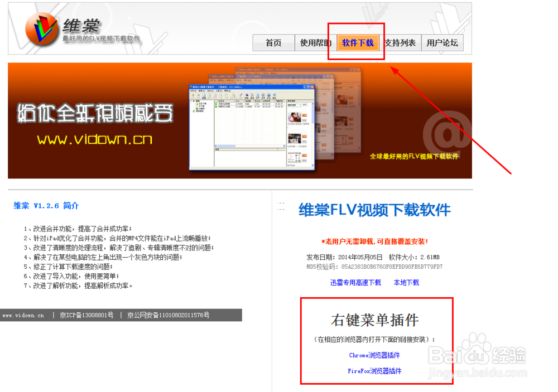The height and width of the screenshot is (392, 558).
Task: Click the 全球最好用的FLV视频下载软件 banner text
Action: (414, 157)
